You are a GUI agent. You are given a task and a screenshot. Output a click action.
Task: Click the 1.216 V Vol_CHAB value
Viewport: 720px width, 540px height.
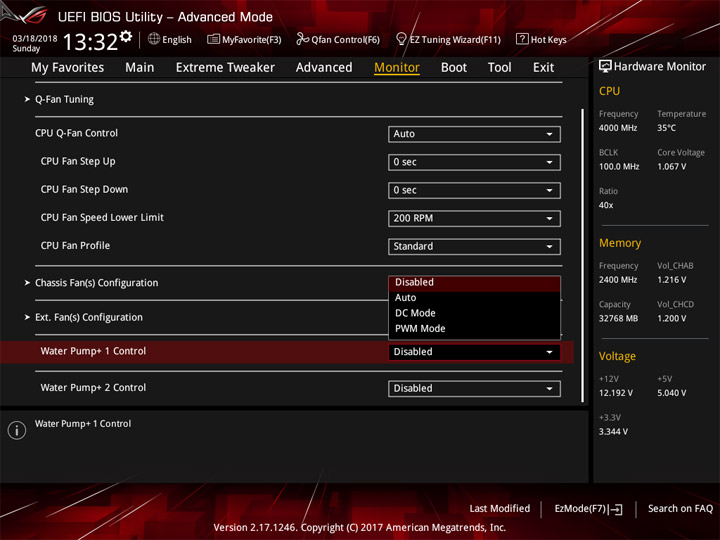[671, 280]
